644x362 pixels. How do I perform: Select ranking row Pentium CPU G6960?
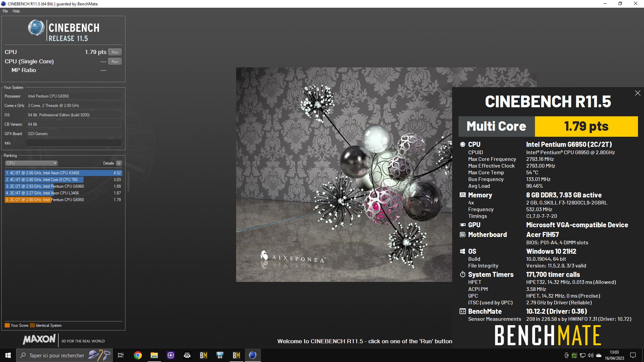(x=63, y=186)
